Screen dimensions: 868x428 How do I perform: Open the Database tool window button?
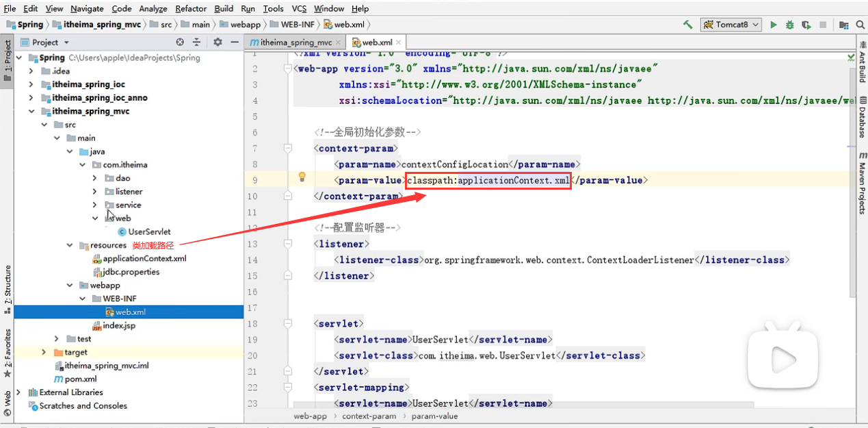(x=862, y=122)
